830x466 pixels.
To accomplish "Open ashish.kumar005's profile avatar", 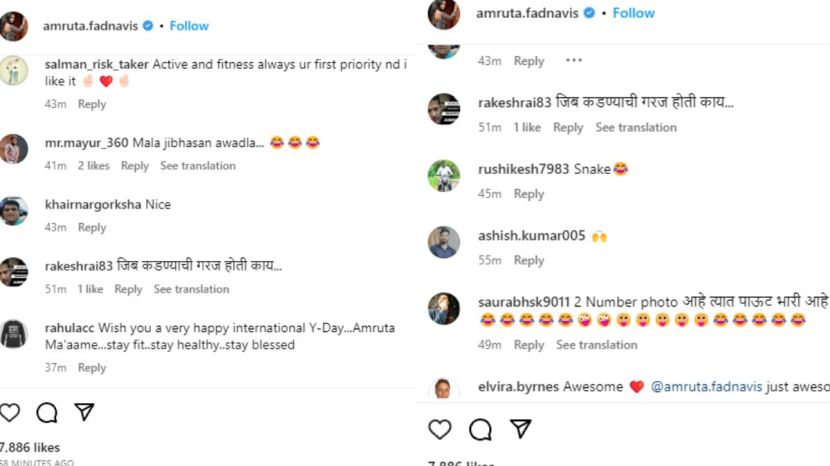I will [444, 242].
